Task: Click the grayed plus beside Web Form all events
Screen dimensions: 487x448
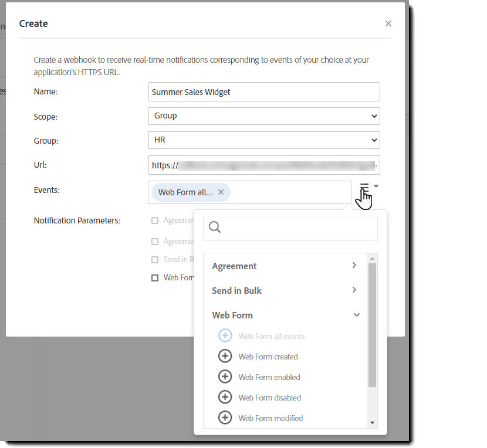Action: coord(225,335)
